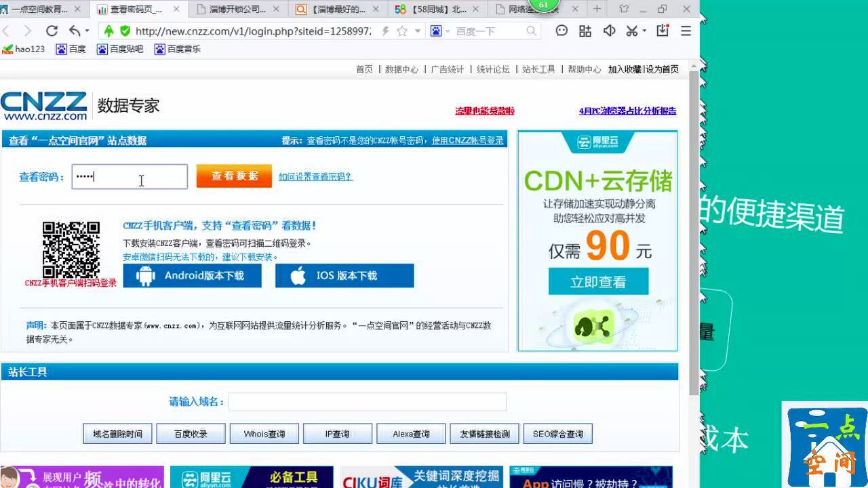The image size is (868, 488).
Task: Click the address bar URL field
Action: coord(253,31)
